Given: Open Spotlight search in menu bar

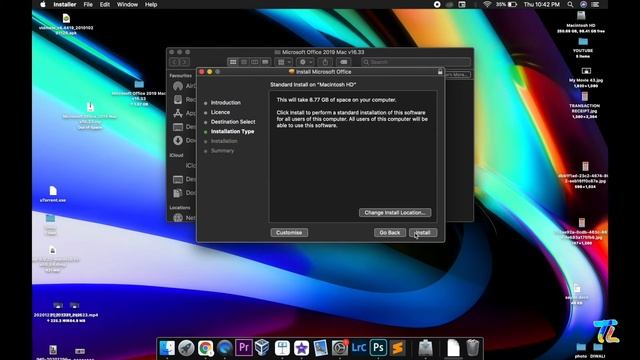Looking at the screenshot, I should 570,4.
